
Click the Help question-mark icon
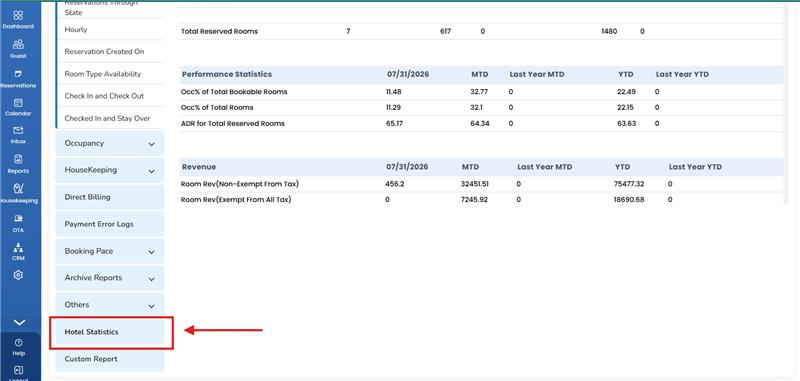(18, 342)
